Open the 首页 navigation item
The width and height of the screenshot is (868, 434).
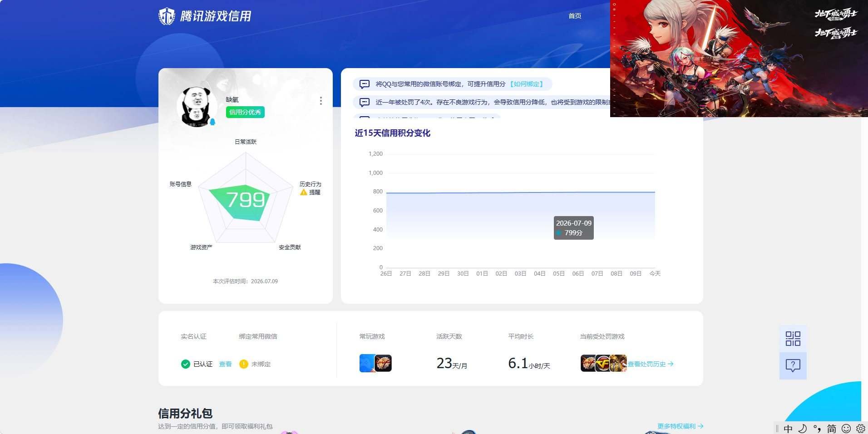[x=575, y=16]
